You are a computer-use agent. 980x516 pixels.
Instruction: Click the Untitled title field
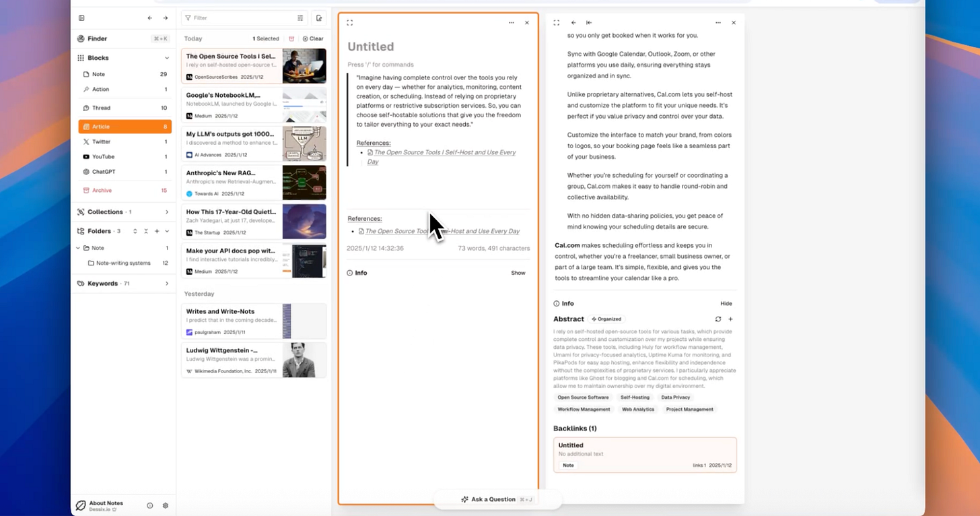(371, 46)
